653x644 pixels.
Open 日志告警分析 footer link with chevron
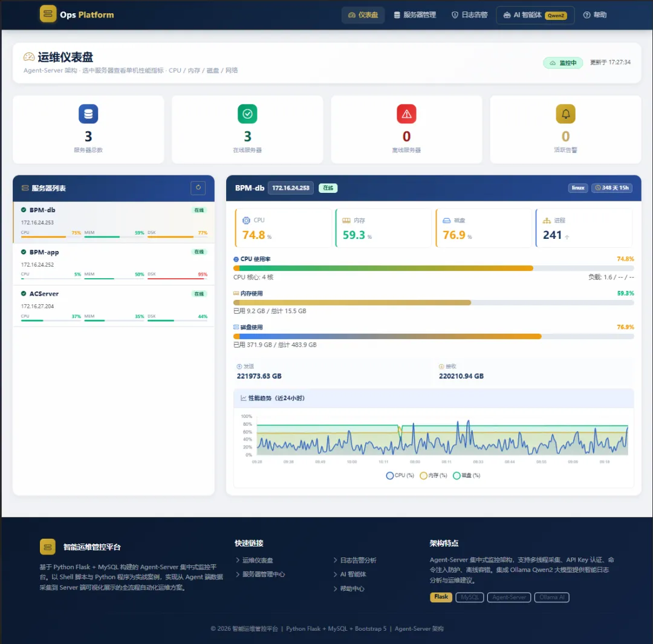pyautogui.click(x=355, y=561)
